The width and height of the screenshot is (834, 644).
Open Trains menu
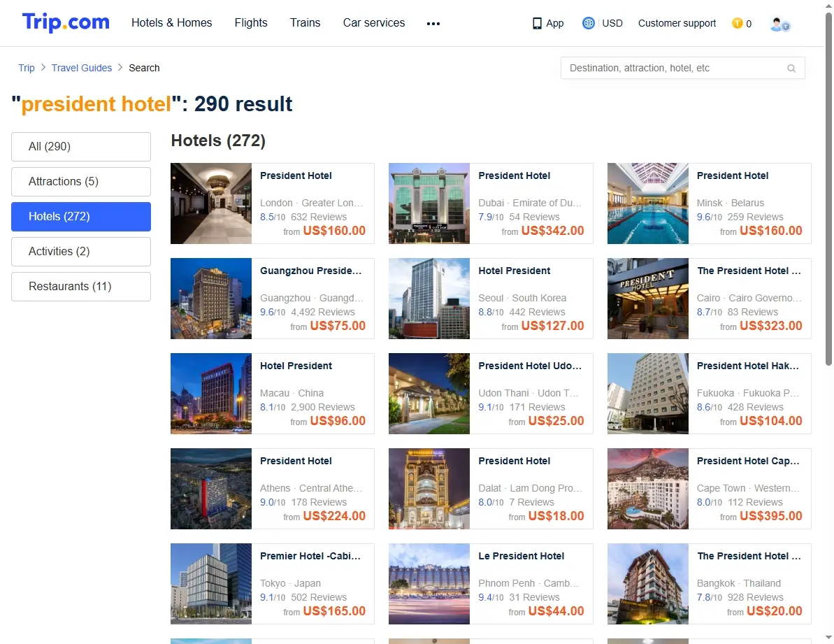[x=305, y=23]
